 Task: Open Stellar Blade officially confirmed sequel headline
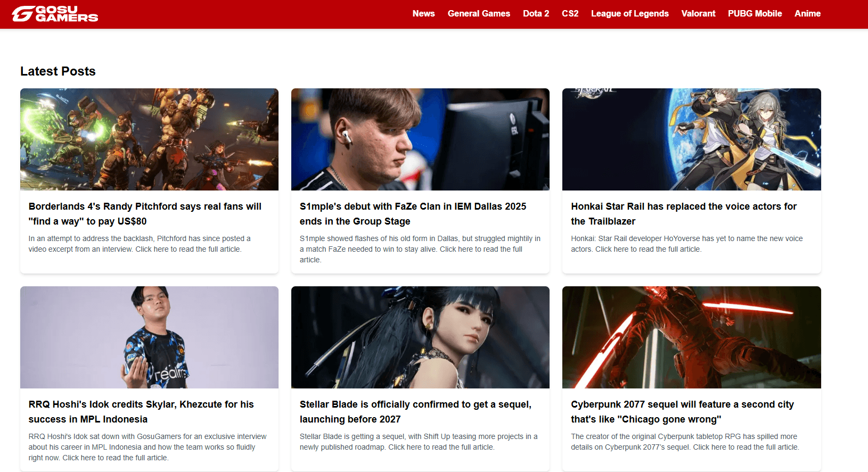[x=415, y=412]
